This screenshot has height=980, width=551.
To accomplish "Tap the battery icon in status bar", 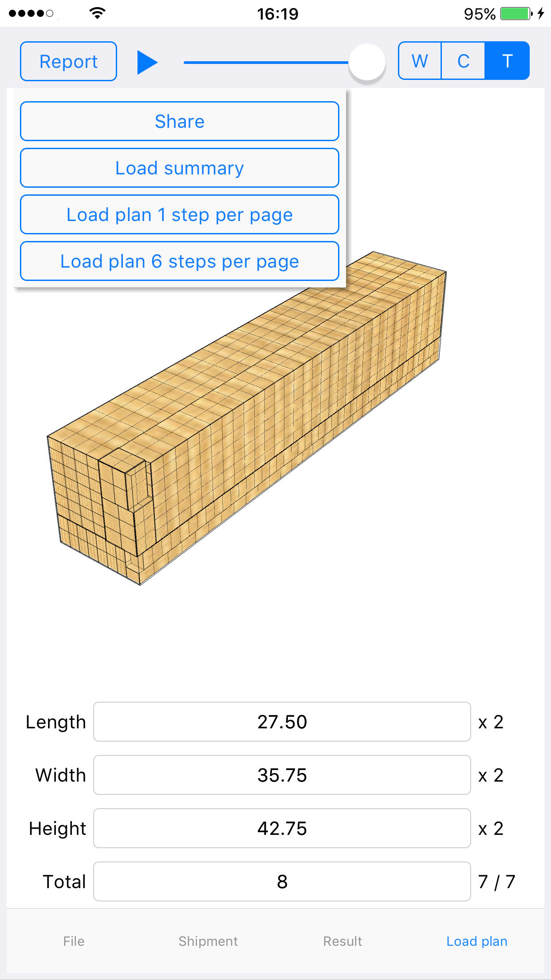I will click(516, 14).
